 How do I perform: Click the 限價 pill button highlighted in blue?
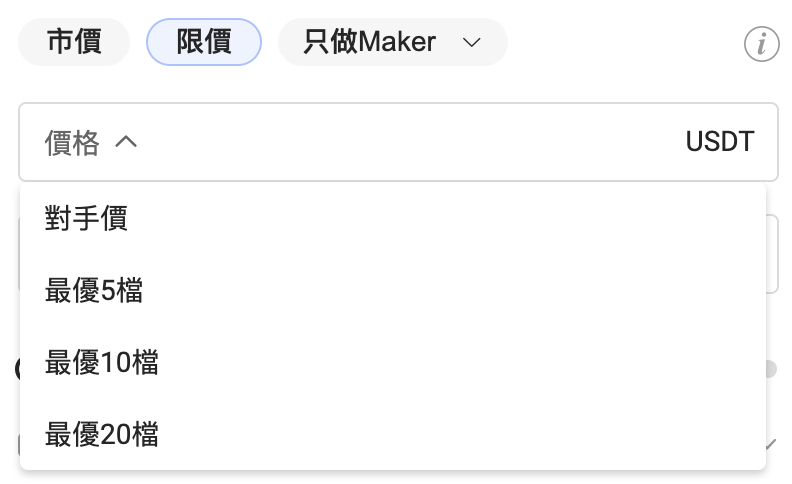point(204,43)
